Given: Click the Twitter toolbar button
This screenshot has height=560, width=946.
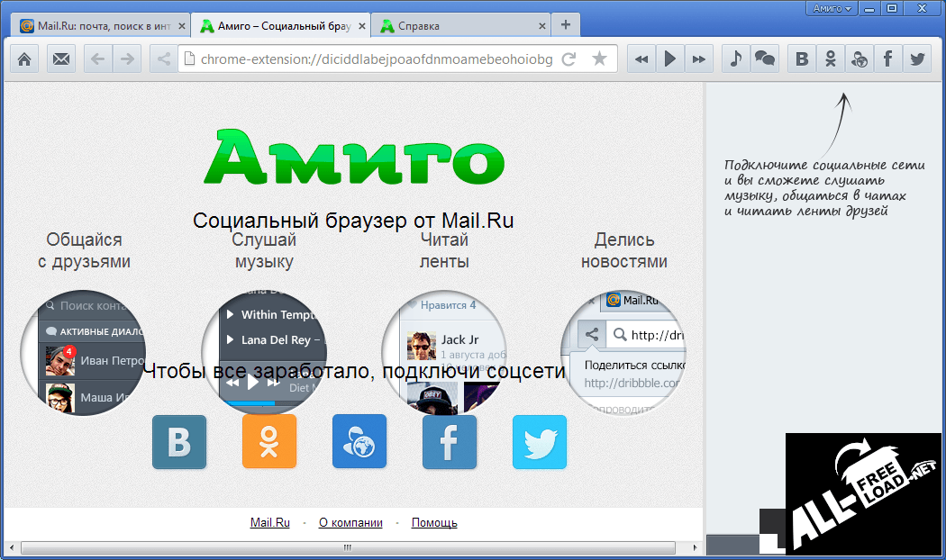Looking at the screenshot, I should coord(917,59).
